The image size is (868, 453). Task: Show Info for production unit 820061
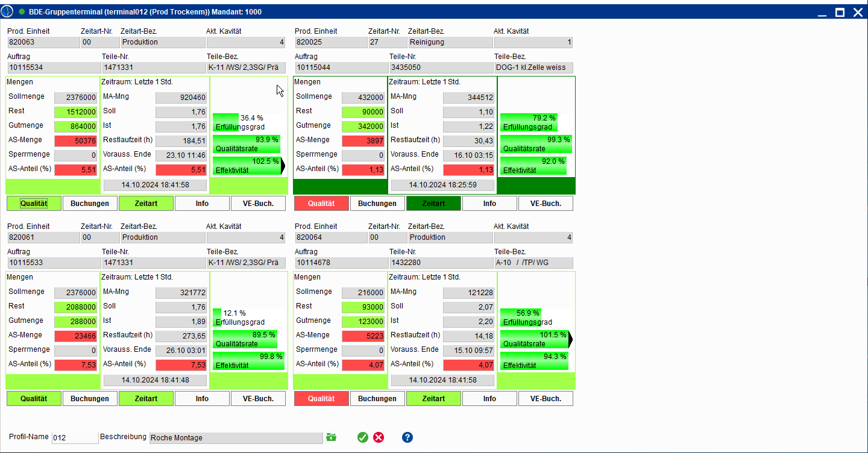[202, 399]
